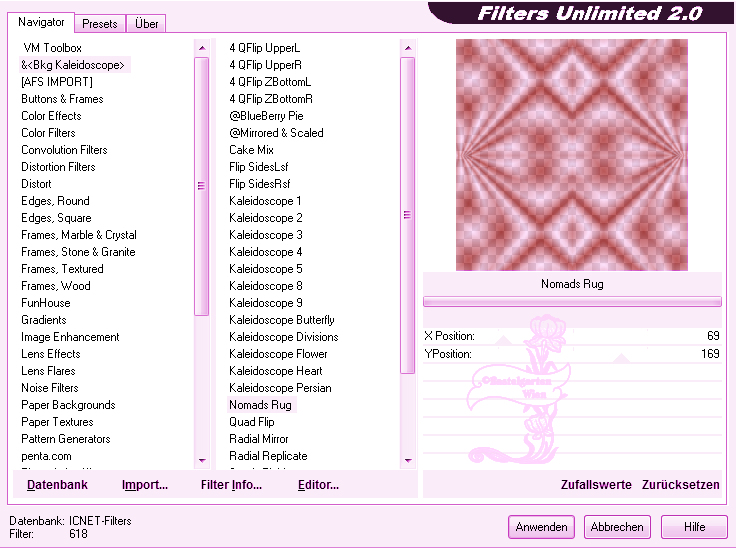This screenshot has width=736, height=548.
Task: Choose @BlueBerry Pie filter
Action: click(x=266, y=116)
